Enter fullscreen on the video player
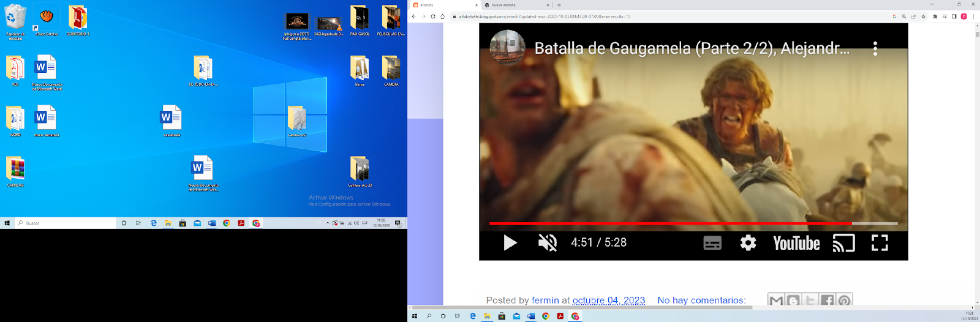The image size is (980, 322). click(x=880, y=243)
